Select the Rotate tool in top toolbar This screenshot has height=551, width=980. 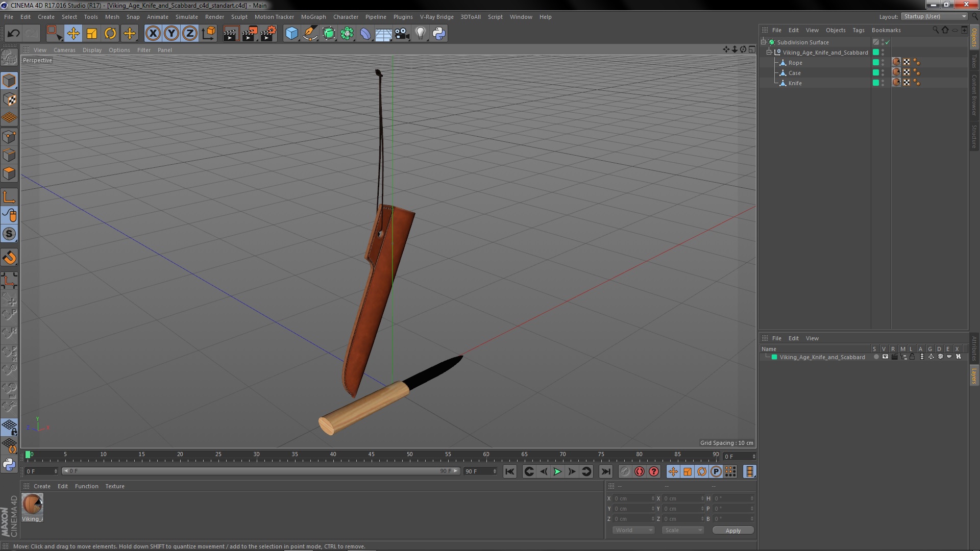(x=110, y=34)
